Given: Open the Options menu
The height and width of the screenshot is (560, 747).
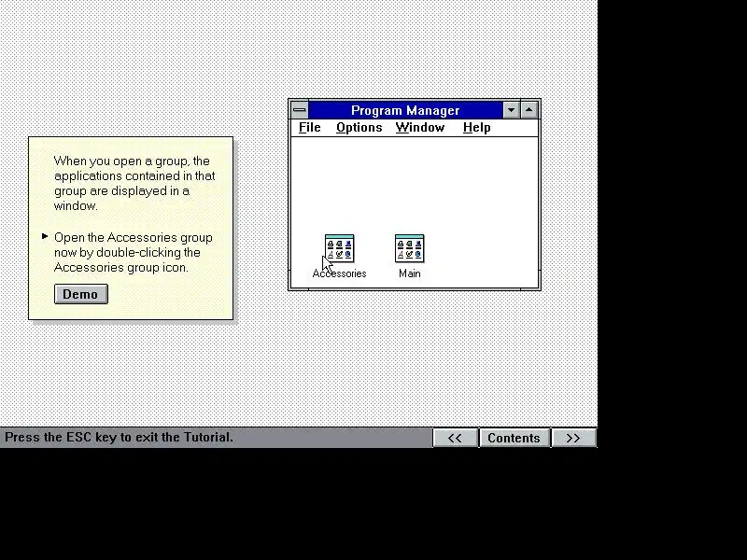Looking at the screenshot, I should pos(359,128).
